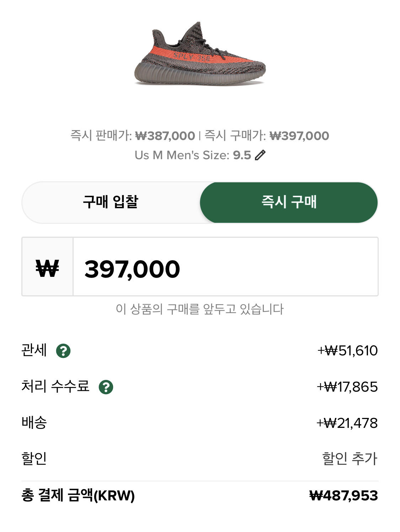Click the 397,000 price input field
This screenshot has width=400, height=532.
pos(225,267)
